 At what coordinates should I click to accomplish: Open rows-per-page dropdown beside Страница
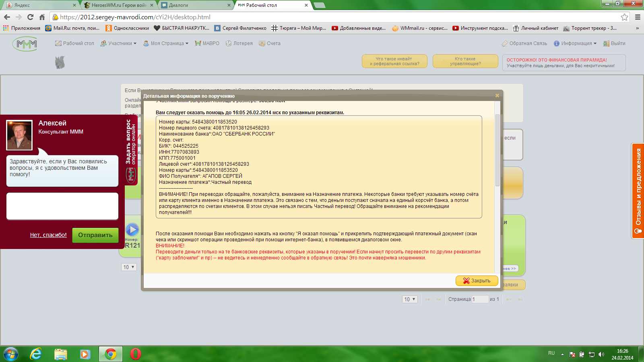pos(410,299)
